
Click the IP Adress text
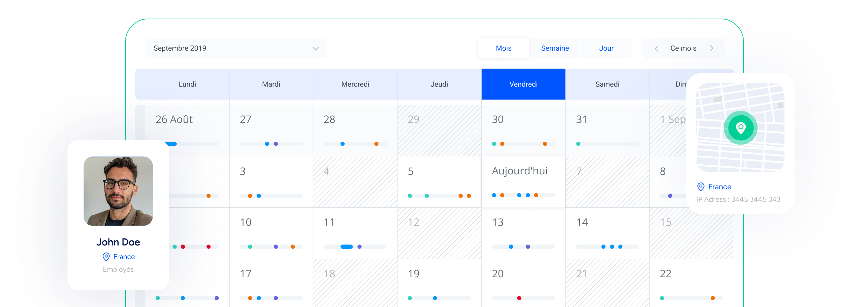[x=738, y=199]
